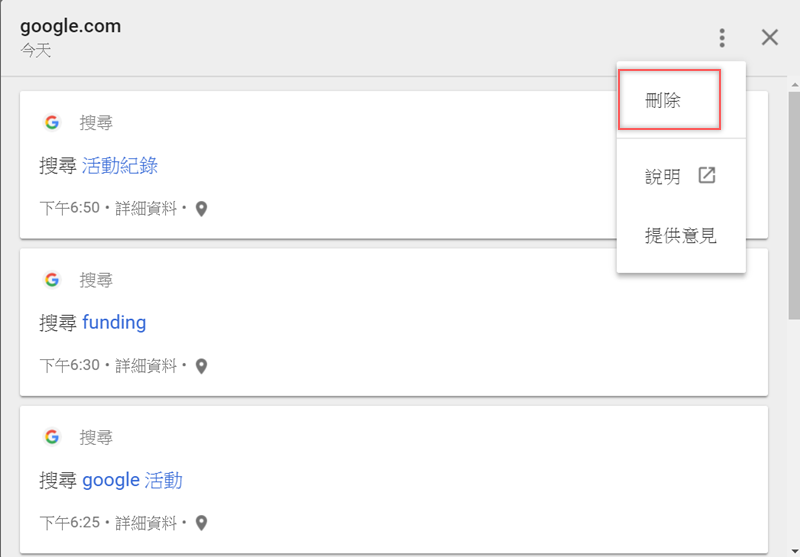Click Google logo on funding card
Screen dimensions: 800x557
52,280
